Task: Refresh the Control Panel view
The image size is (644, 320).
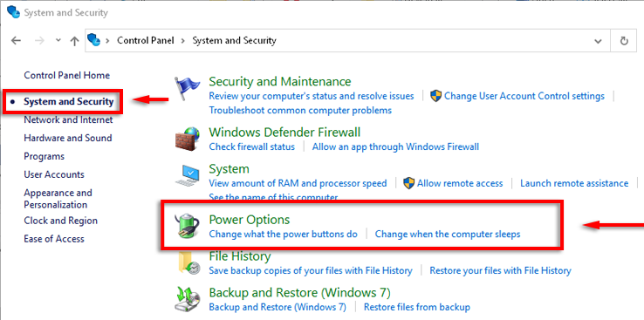Action: (624, 41)
